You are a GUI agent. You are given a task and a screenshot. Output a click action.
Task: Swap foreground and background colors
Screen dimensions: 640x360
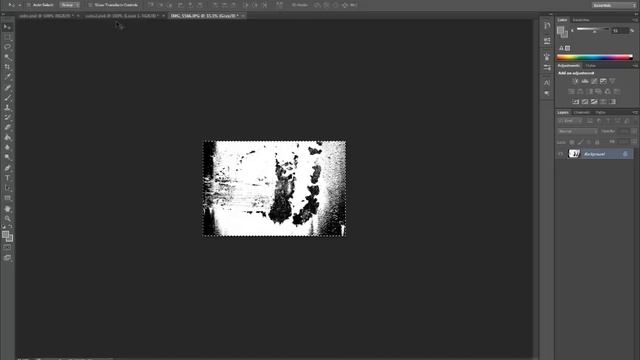10,227
